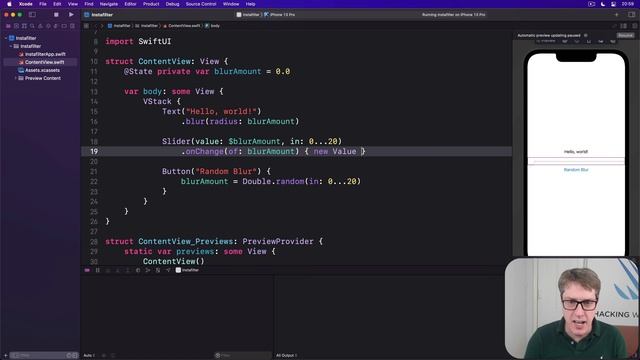Image resolution: width=640 pixels, height=360 pixels.
Task: Open the Debug menu
Action: (172, 4)
